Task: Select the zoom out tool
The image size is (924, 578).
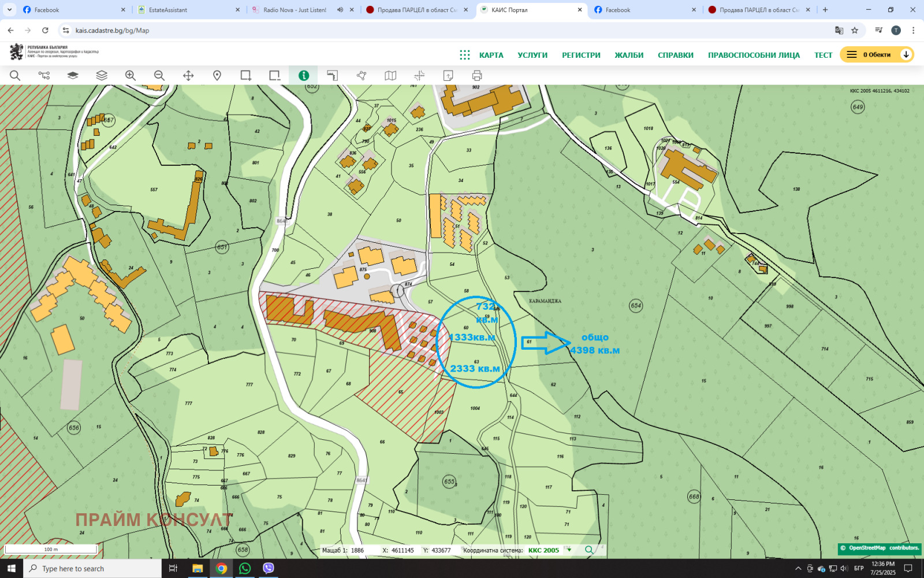Action: (x=159, y=76)
